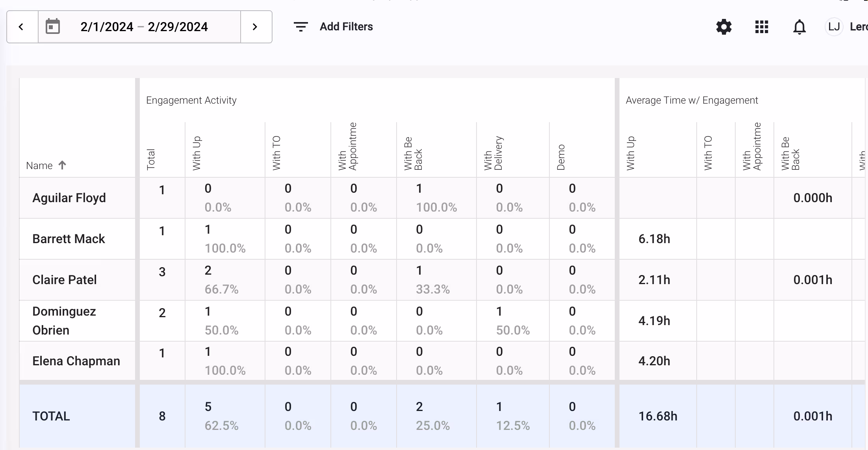Click the LJ user avatar
The image size is (868, 450).
pos(834,27)
